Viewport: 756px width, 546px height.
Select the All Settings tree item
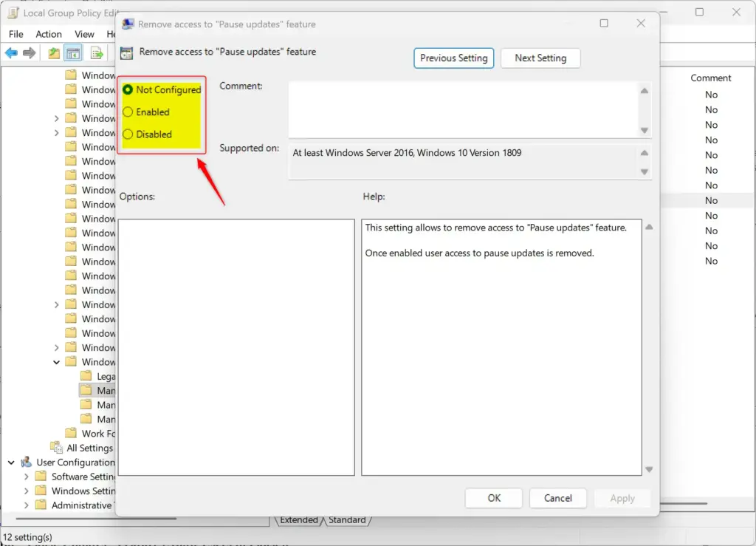(x=89, y=448)
